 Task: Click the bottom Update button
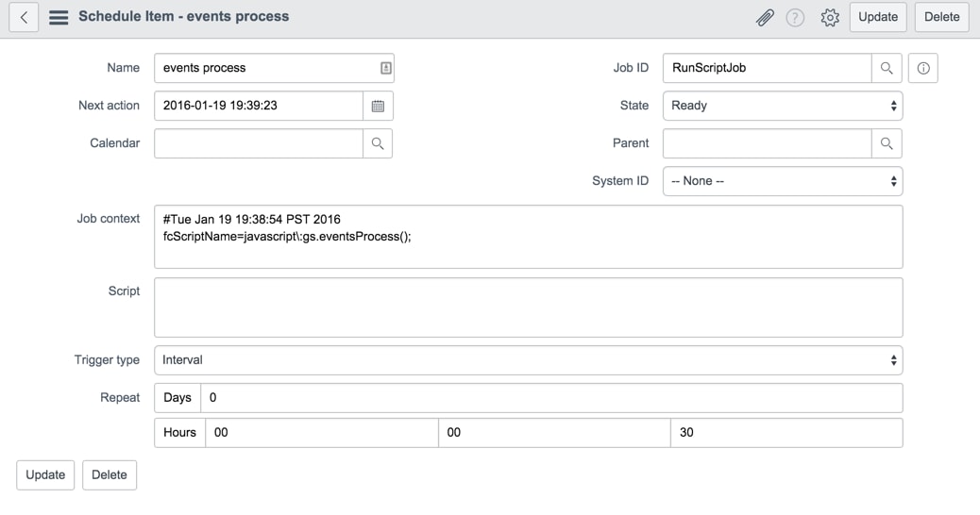pyautogui.click(x=45, y=475)
